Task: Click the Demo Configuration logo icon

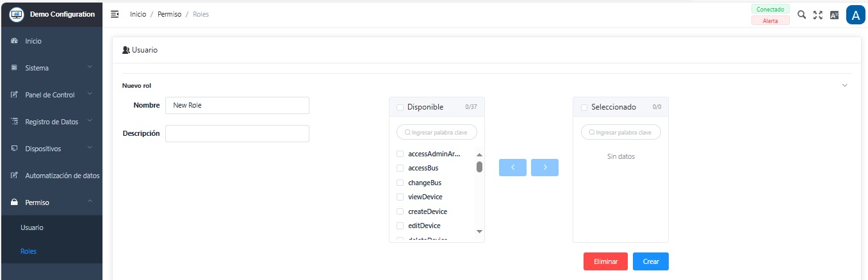Action: click(x=16, y=14)
